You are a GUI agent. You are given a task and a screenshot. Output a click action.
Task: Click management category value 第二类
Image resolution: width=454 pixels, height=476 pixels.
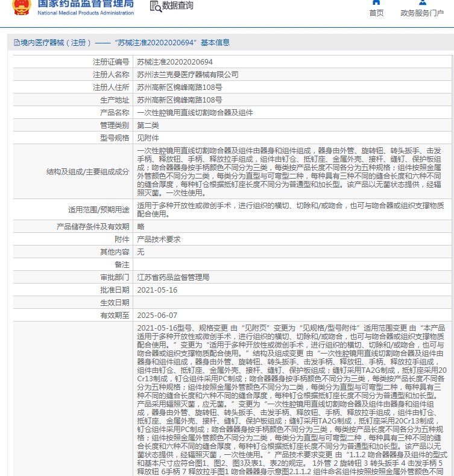(148, 125)
